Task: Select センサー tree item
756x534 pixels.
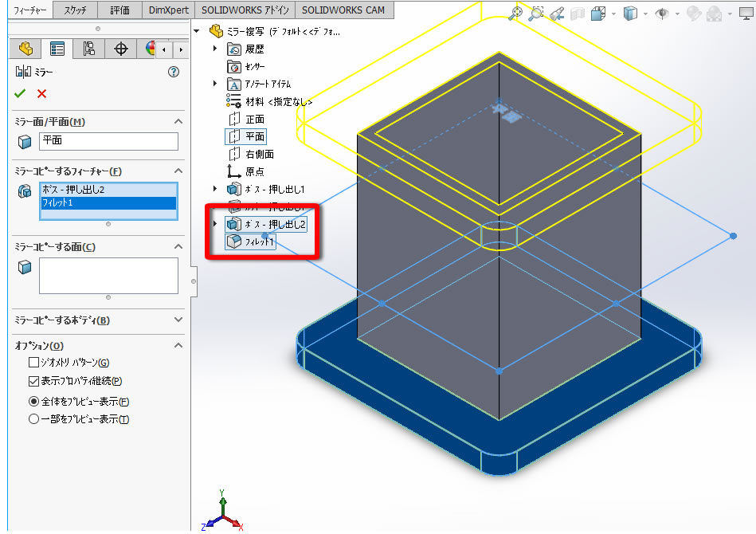Action: click(246, 66)
